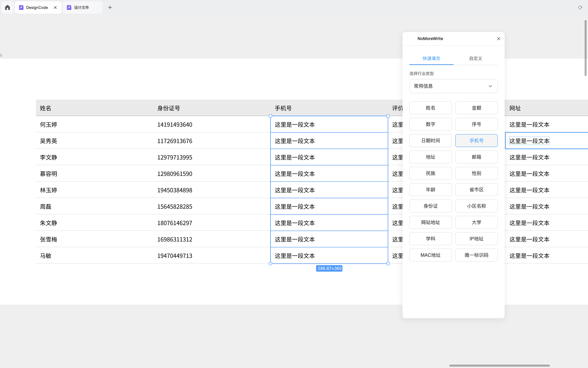This screenshot has width=588, height=368.
Task: Close the NoMoreWrite panel
Action: (x=499, y=39)
